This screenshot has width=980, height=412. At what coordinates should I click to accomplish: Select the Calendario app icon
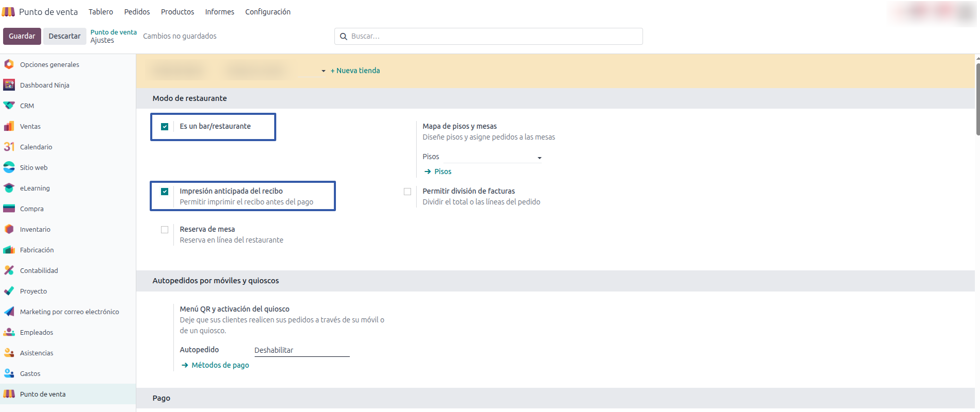(x=9, y=147)
